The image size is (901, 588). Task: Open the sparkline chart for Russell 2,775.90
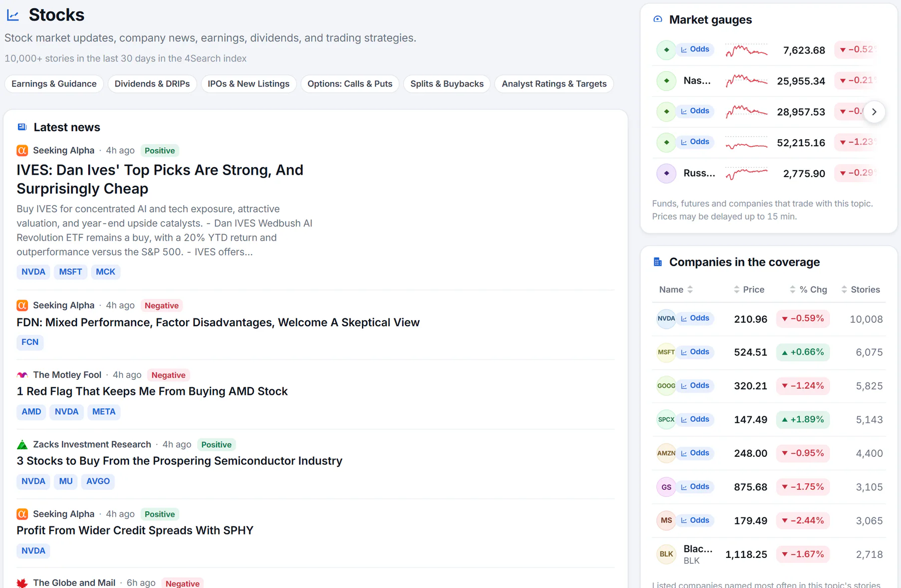[746, 173]
